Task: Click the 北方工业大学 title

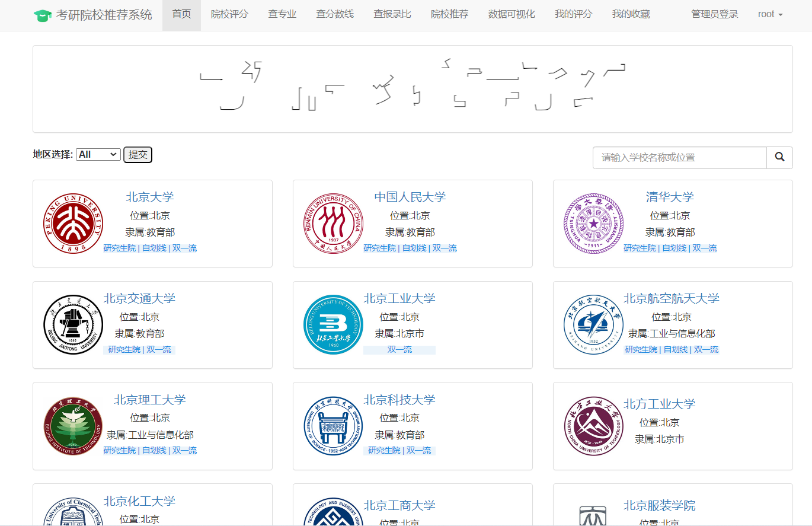Action: [x=660, y=404]
